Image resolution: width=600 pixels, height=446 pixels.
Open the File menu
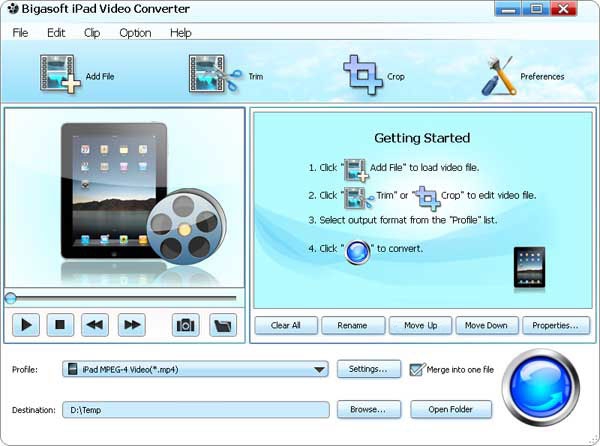tap(20, 33)
